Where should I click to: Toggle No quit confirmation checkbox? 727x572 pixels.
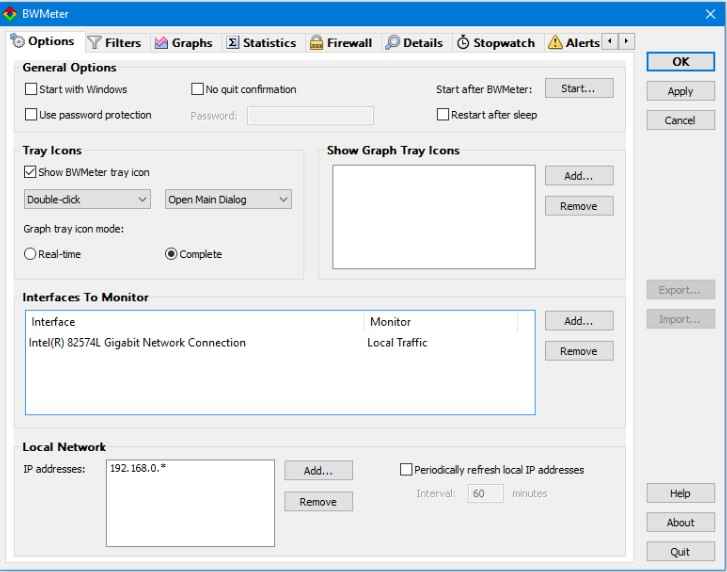(197, 90)
